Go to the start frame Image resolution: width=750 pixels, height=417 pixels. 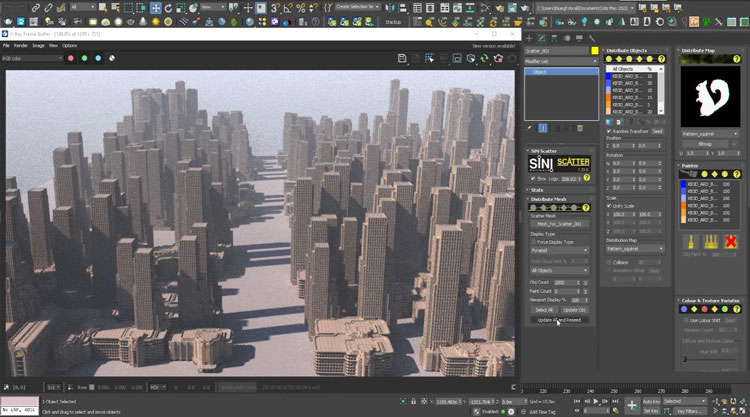577,401
